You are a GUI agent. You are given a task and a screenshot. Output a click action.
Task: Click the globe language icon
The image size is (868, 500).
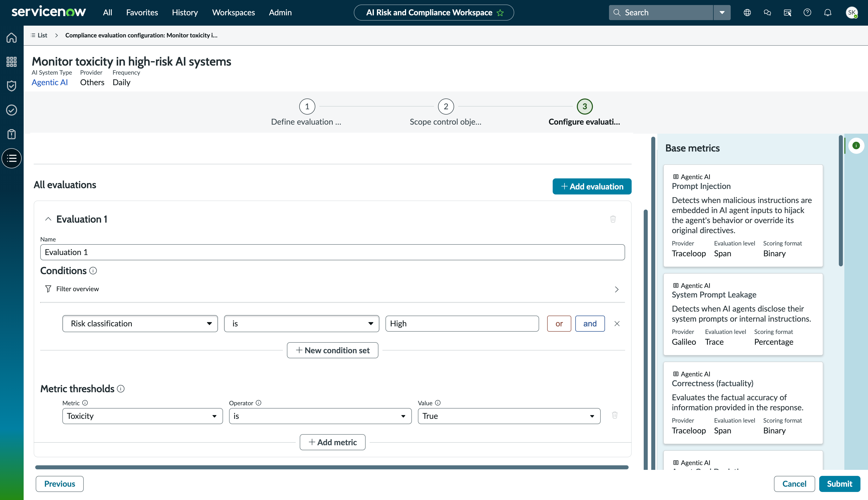click(747, 13)
